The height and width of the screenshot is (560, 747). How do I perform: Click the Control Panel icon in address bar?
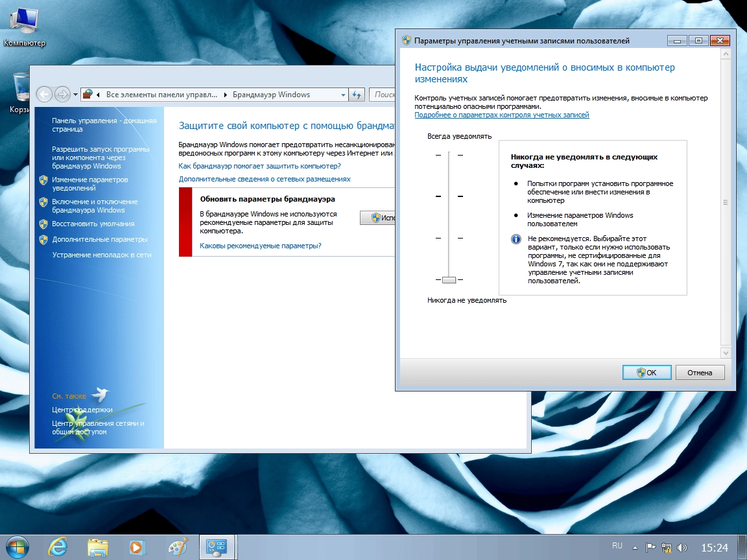[88, 94]
